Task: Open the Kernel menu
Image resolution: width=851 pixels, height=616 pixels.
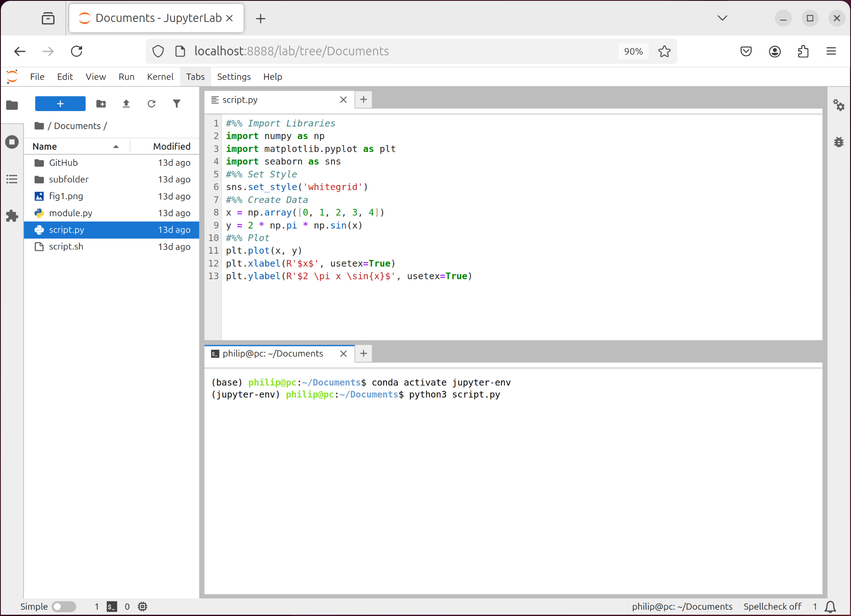Action: (160, 77)
